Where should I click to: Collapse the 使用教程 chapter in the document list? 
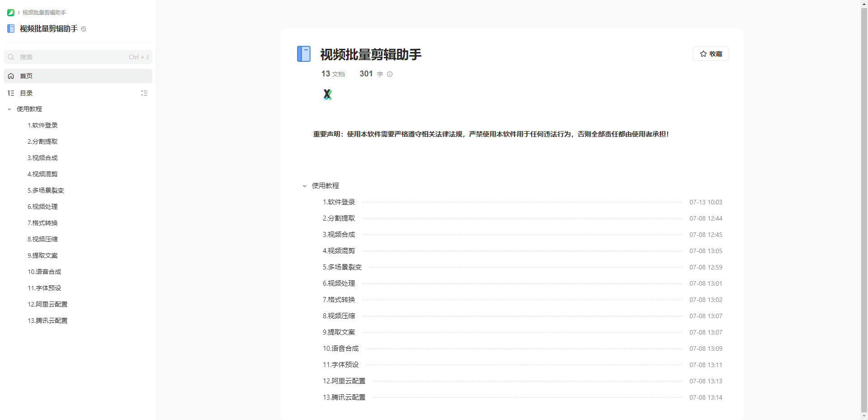point(304,186)
